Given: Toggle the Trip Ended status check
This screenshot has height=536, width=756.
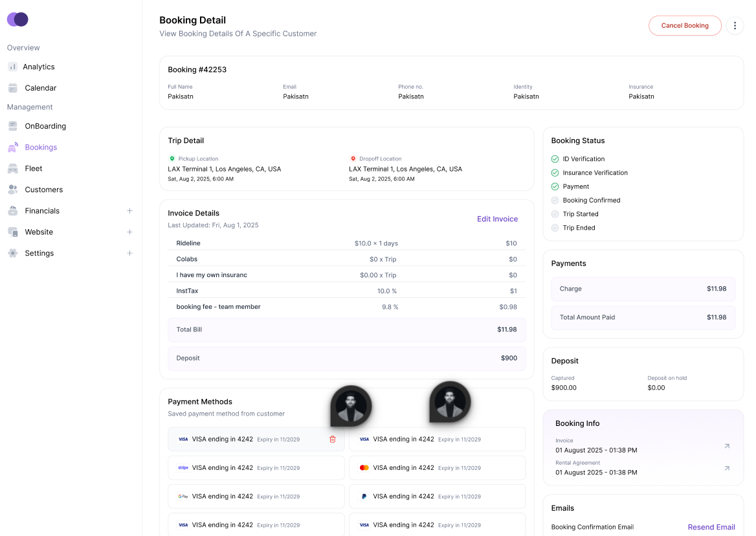Looking at the screenshot, I should (x=555, y=227).
